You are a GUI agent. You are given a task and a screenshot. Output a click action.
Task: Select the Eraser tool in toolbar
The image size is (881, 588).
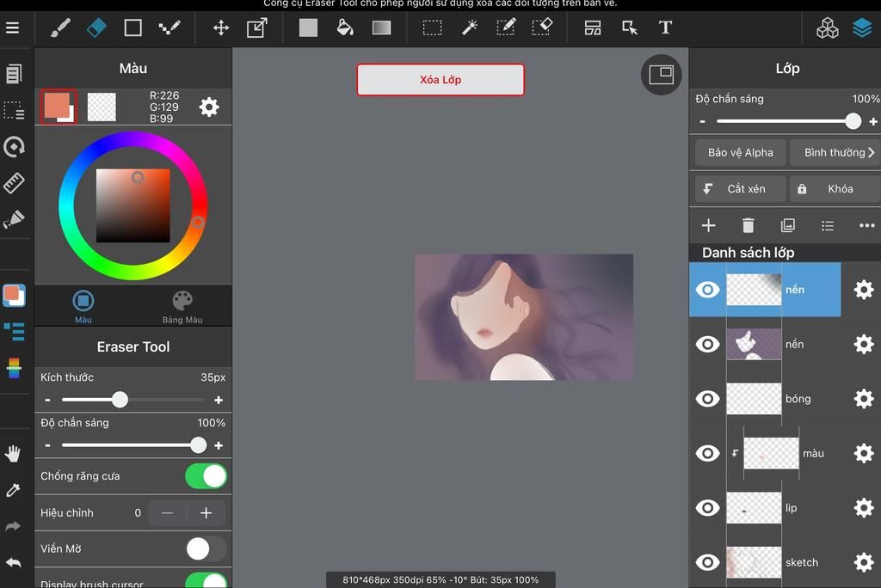pyautogui.click(x=96, y=28)
